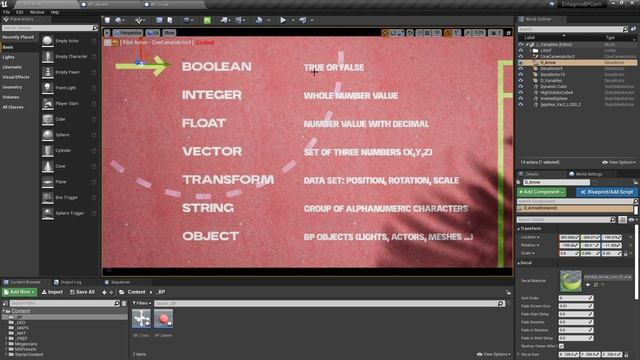Click the green Add Component button
Screen dimensions: 640x360
542,192
